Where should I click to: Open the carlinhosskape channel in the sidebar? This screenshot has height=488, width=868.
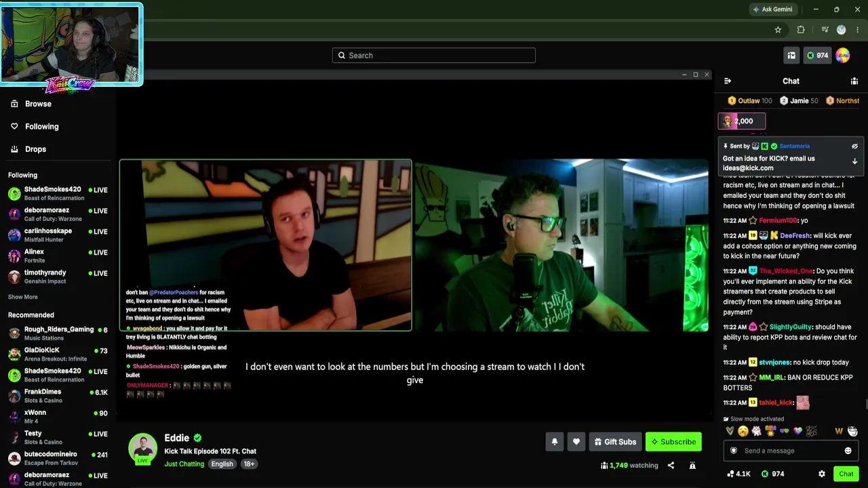click(x=58, y=235)
